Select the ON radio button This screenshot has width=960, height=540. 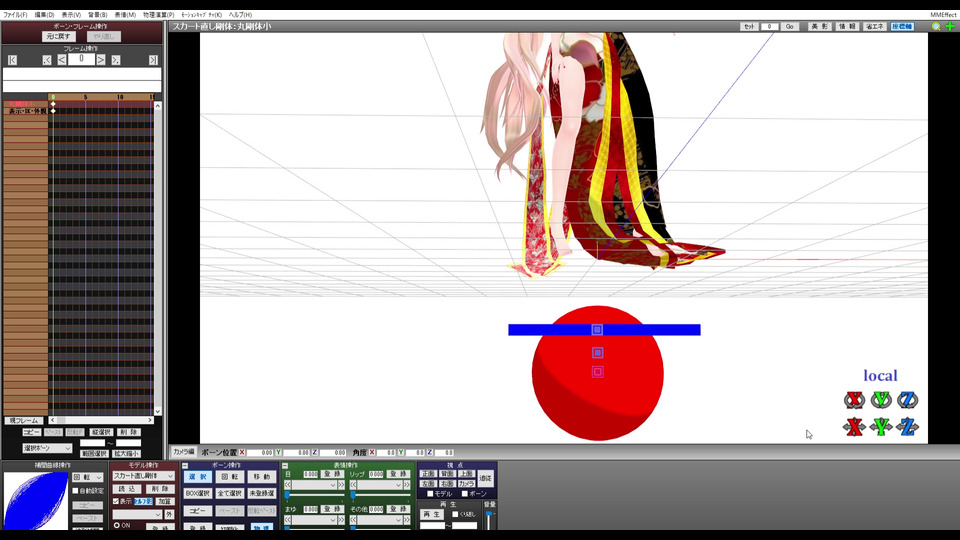[116, 525]
